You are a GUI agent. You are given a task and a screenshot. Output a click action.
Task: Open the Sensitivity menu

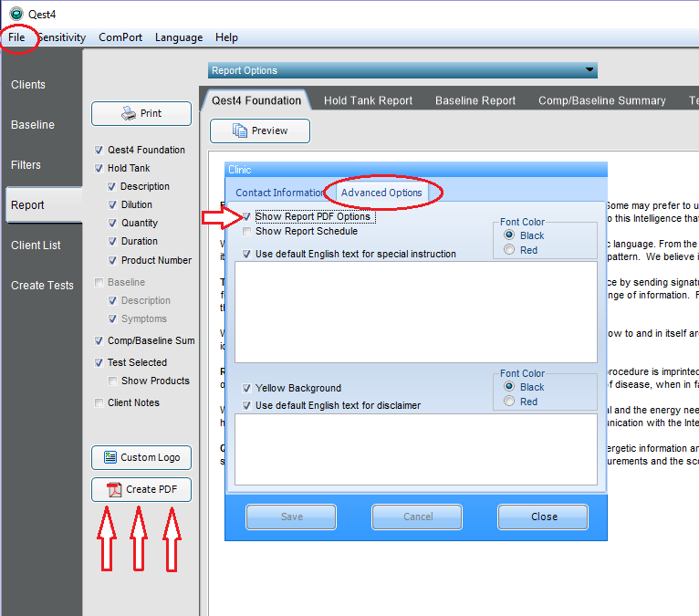pos(62,37)
